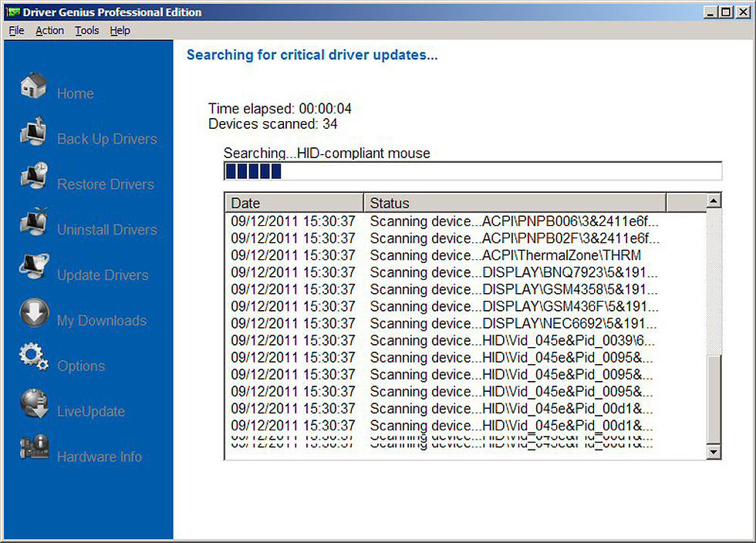Click the 'Devices scanned: 34' text
Image resolution: width=756 pixels, height=543 pixels.
coord(273,124)
